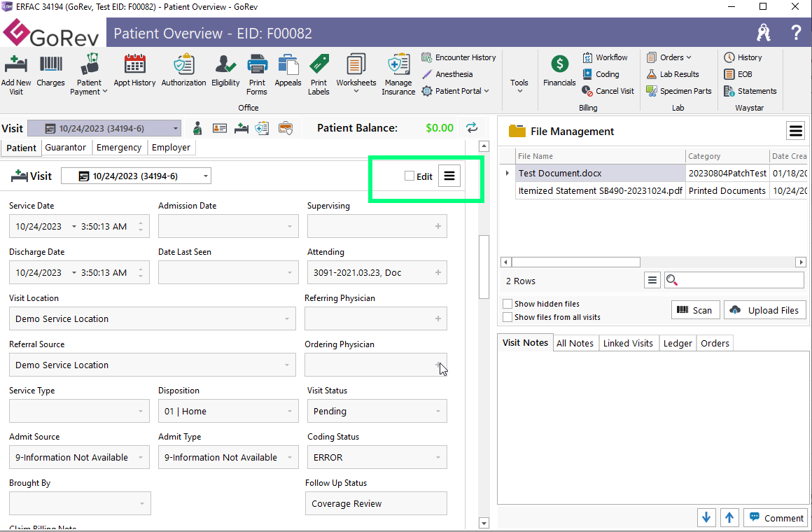Open Appt History calendar
This screenshot has height=532, width=812.
[x=134, y=71]
